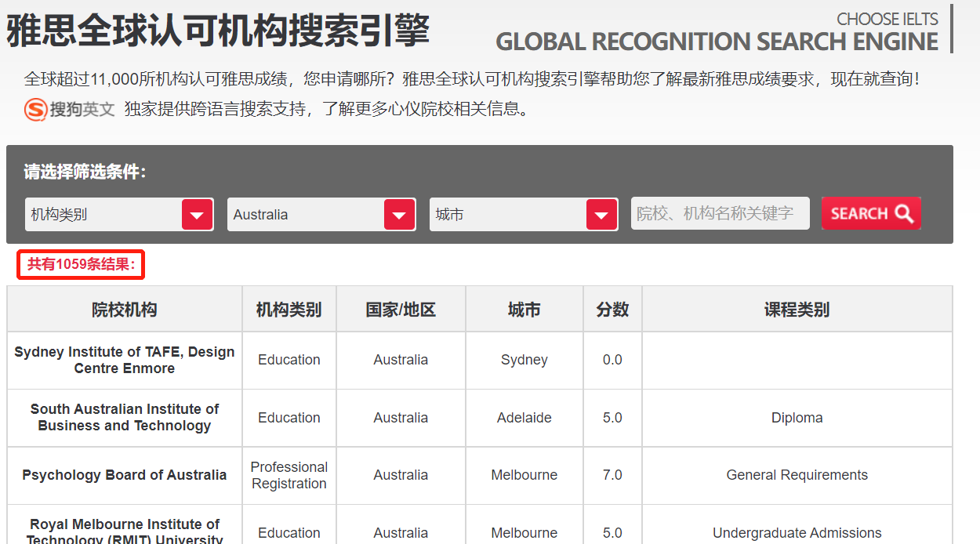Click Education in Sydney Institute of TAFE row

(x=289, y=360)
